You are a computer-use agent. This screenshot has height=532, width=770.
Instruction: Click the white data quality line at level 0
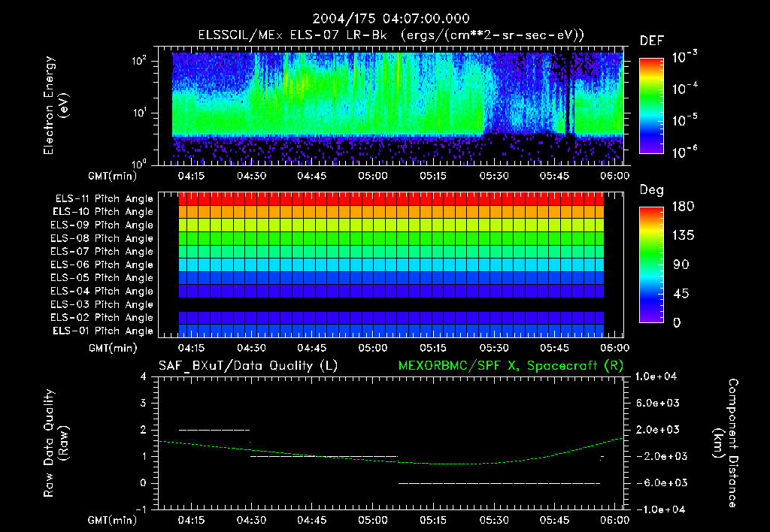pyautogui.click(x=499, y=483)
